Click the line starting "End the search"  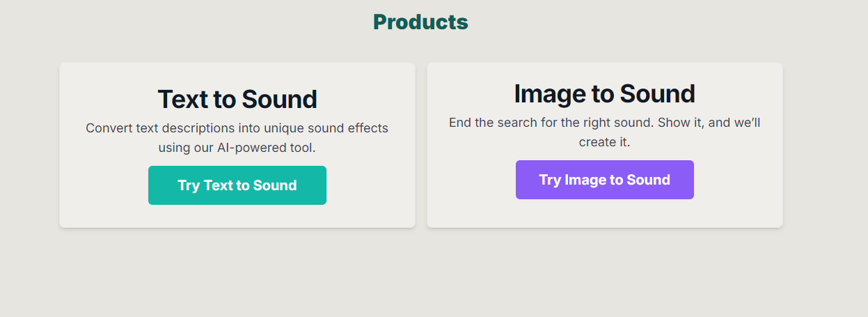604,123
